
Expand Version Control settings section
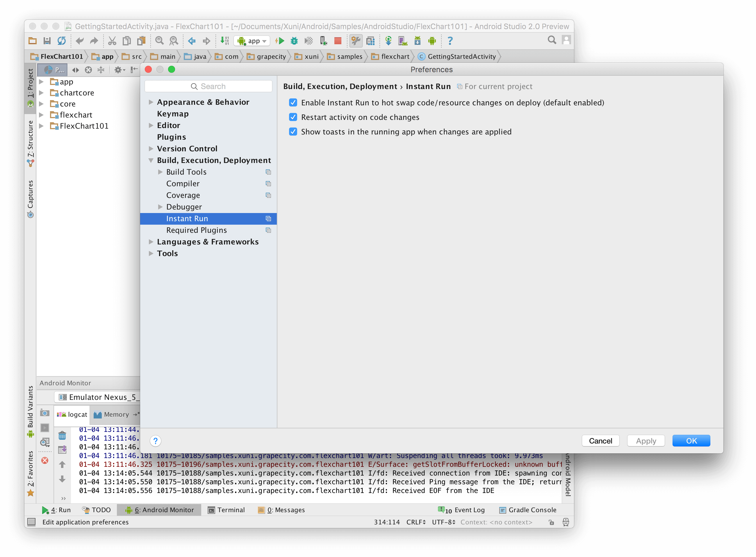[151, 148]
